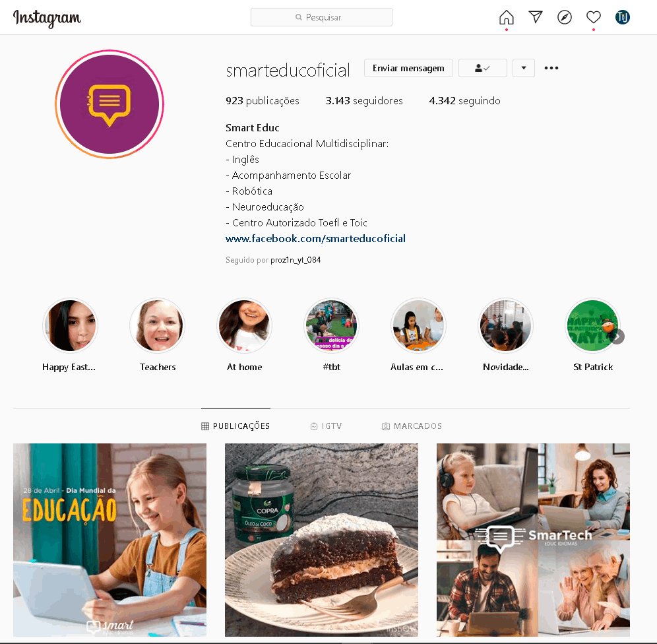This screenshot has height=644, width=657.
Task: Open activity feed heart icon
Action: pyautogui.click(x=593, y=17)
